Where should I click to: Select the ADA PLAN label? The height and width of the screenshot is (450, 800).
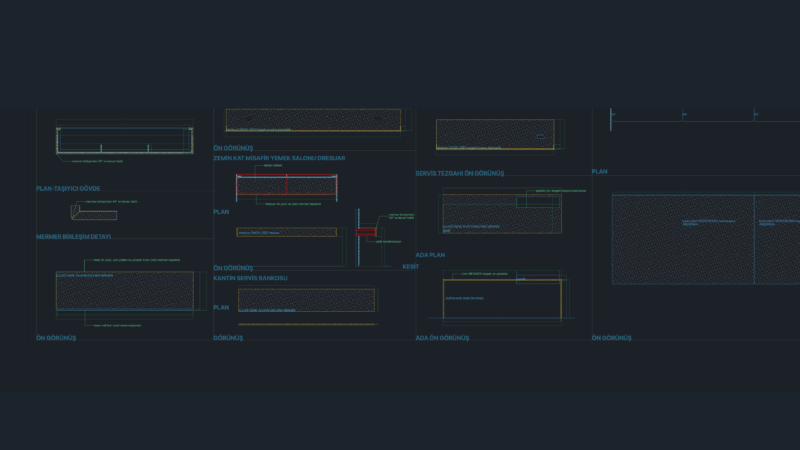coord(430,255)
